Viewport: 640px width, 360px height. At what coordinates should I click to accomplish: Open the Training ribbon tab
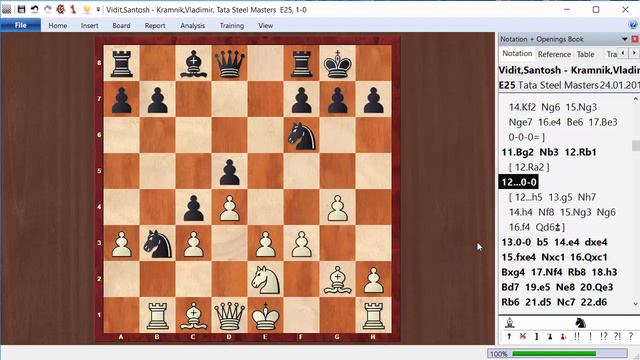click(232, 25)
